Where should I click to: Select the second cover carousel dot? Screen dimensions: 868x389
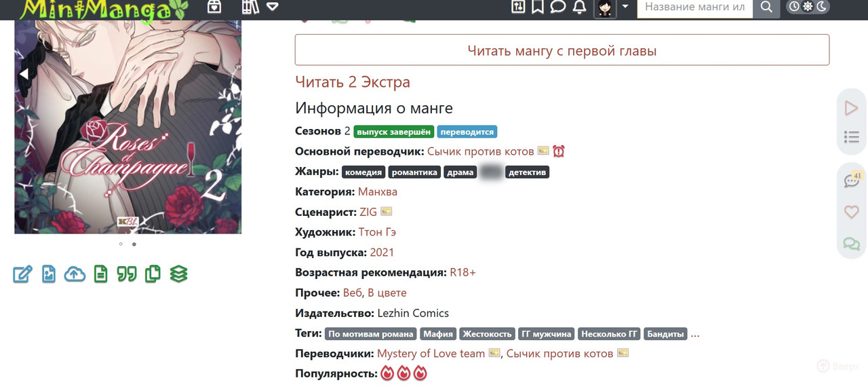point(134,244)
